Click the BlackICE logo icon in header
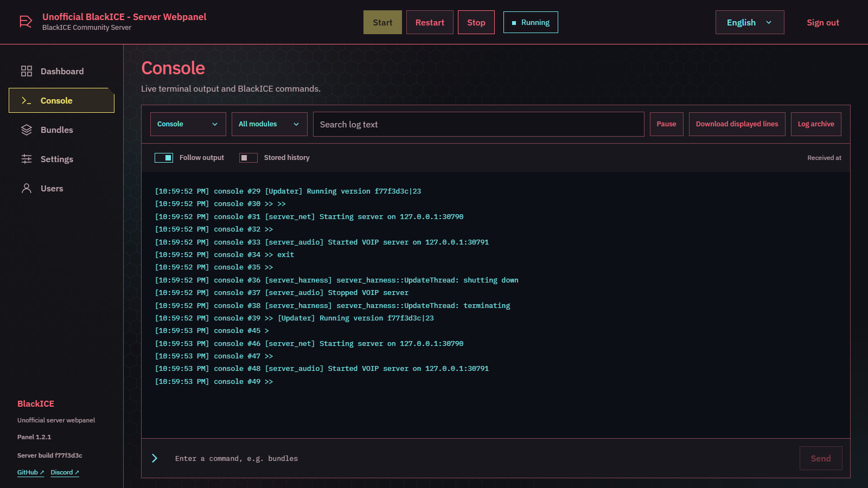The height and width of the screenshot is (488, 868). 25,22
